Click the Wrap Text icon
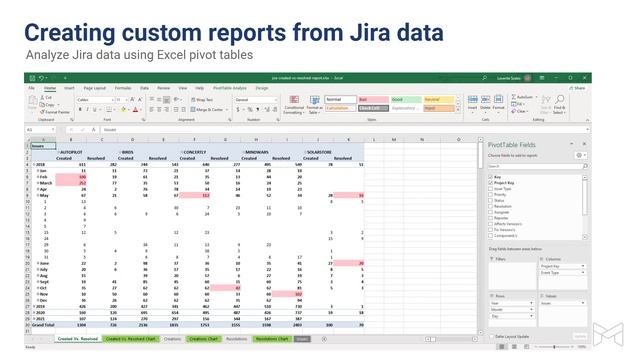 [193, 100]
